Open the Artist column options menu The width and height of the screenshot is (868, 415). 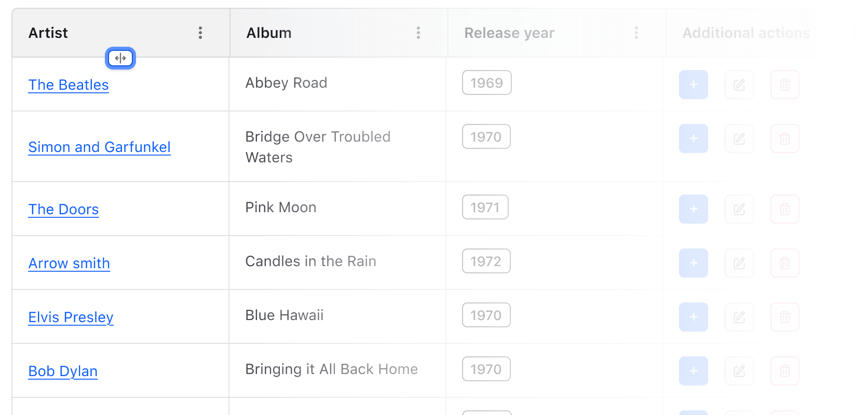(200, 33)
